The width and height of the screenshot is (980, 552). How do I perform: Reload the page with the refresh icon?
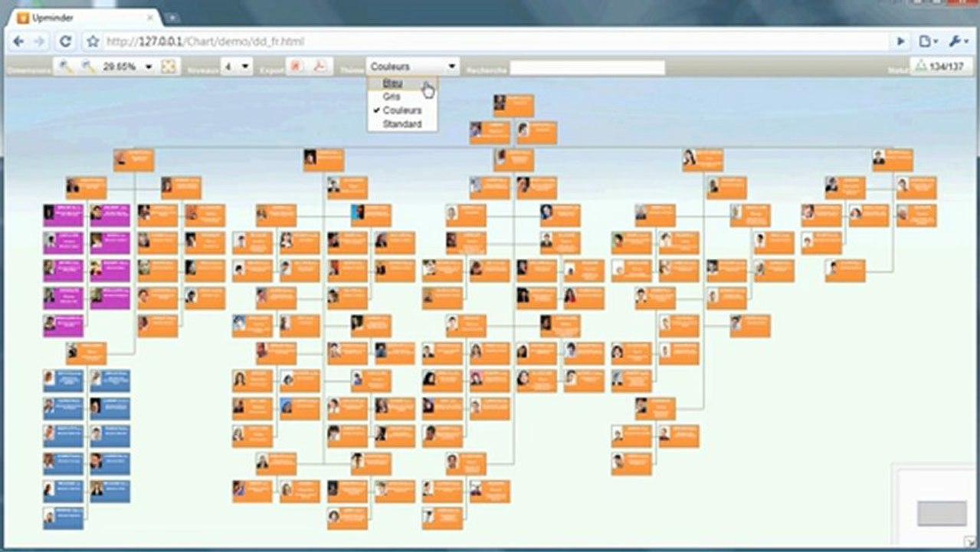[66, 41]
